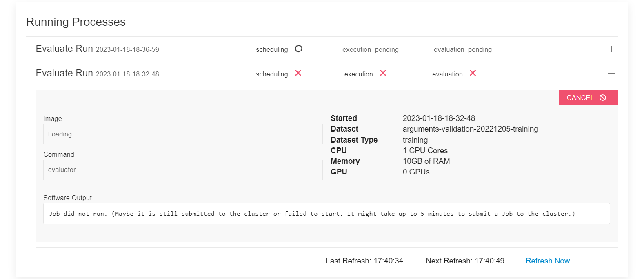Click the Running Processes heading
This screenshot has width=644, height=279.
pyautogui.click(x=76, y=22)
